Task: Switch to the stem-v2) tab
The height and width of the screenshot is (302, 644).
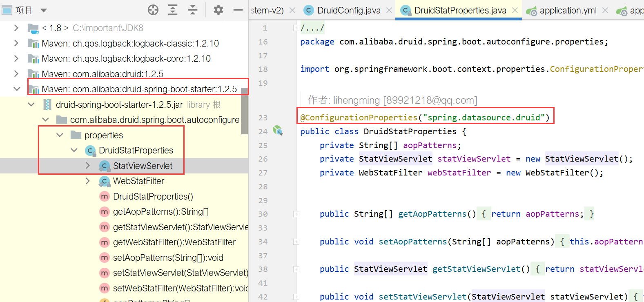Action: click(267, 10)
